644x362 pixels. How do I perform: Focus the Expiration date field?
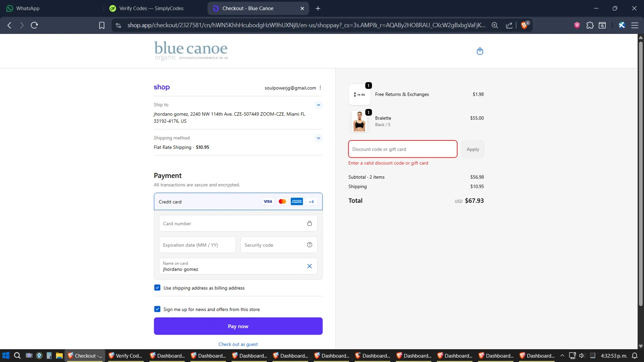197,245
